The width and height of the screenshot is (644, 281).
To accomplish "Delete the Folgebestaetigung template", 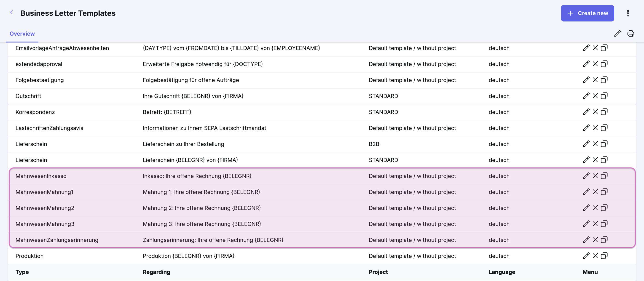I will [x=595, y=80].
